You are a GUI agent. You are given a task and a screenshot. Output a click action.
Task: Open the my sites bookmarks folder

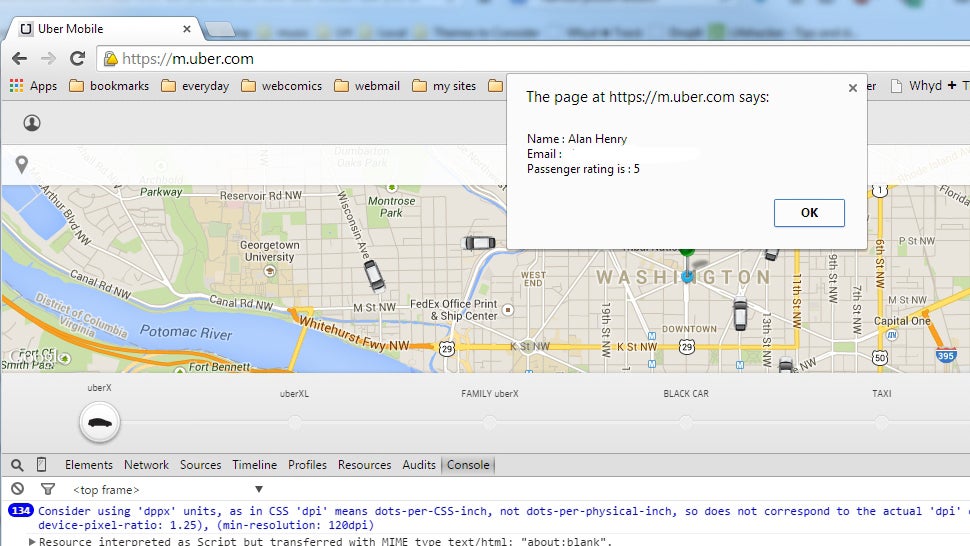(445, 86)
